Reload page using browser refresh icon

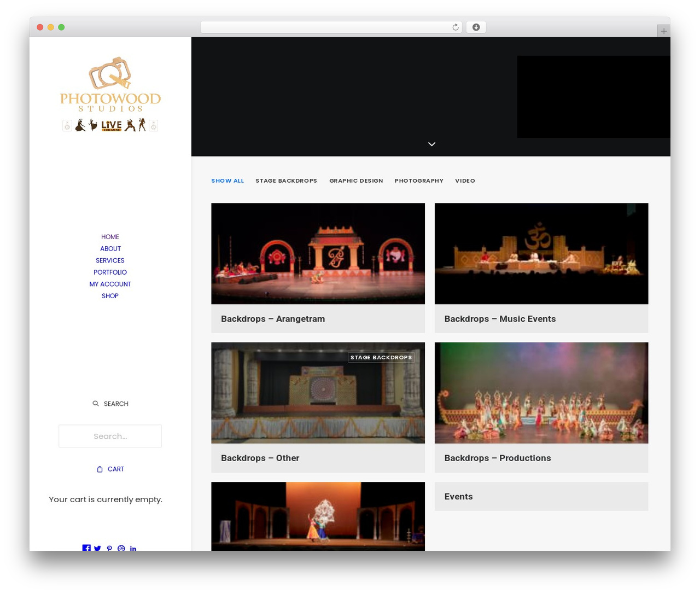coord(456,27)
